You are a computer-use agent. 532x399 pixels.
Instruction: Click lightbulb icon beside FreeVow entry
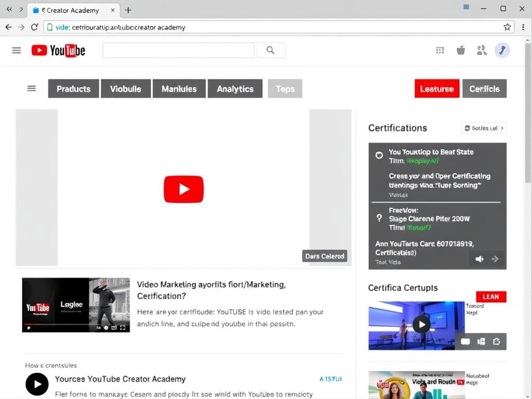tap(379, 218)
